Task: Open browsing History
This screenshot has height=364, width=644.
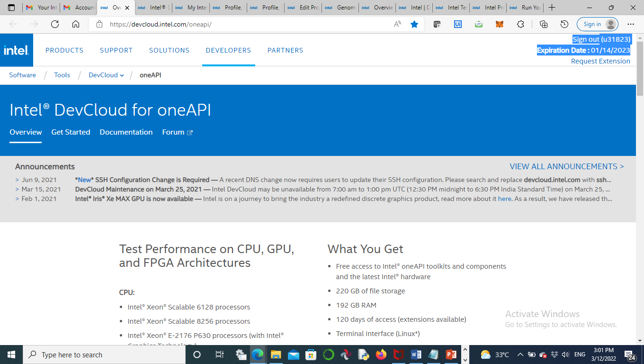Action: [x=564, y=24]
